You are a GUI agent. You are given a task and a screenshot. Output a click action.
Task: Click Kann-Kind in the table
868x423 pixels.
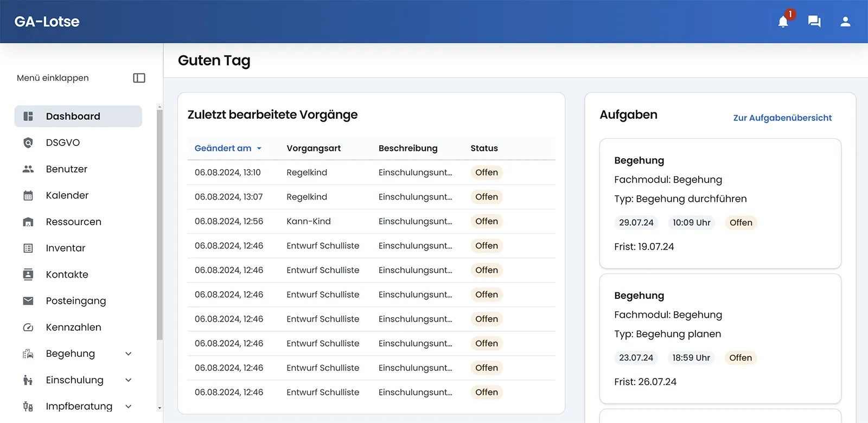[309, 221]
